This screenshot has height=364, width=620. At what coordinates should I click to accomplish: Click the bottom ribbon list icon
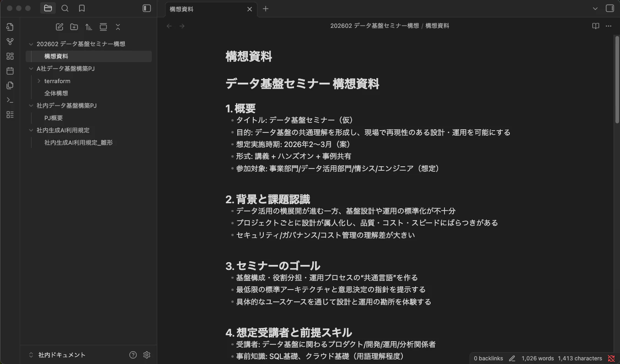[10, 115]
